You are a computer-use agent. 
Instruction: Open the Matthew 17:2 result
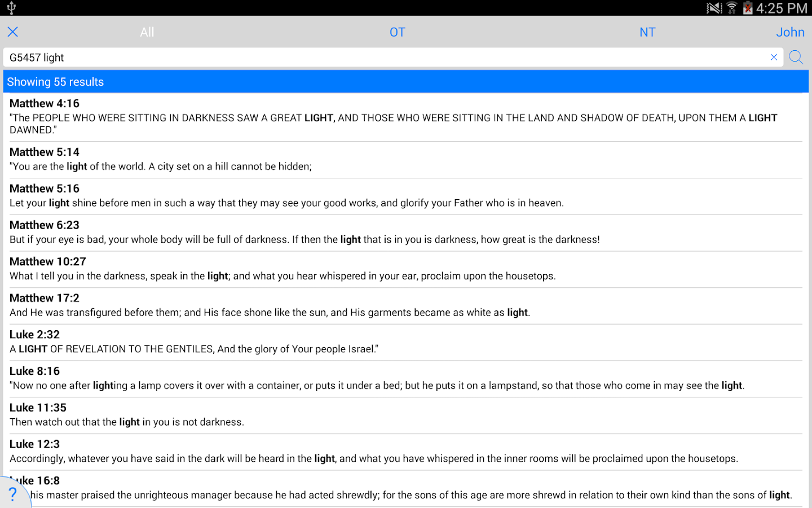tap(406, 306)
